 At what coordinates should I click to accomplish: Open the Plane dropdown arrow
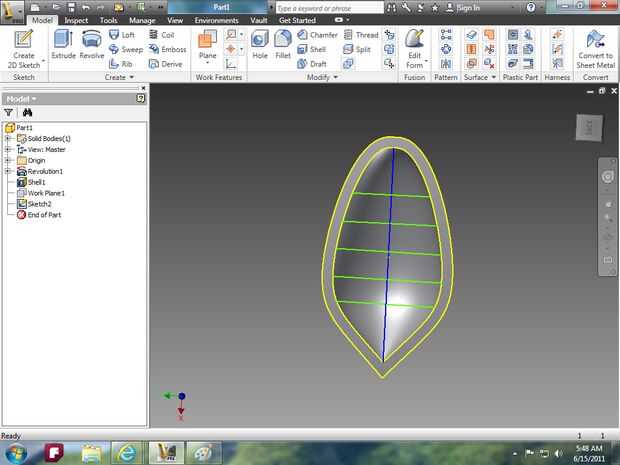click(207, 63)
